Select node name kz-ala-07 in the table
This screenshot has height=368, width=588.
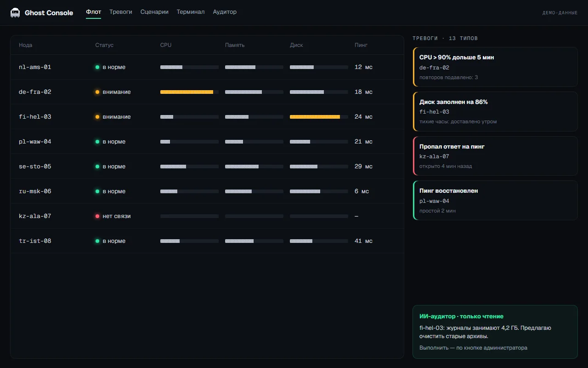click(x=35, y=216)
